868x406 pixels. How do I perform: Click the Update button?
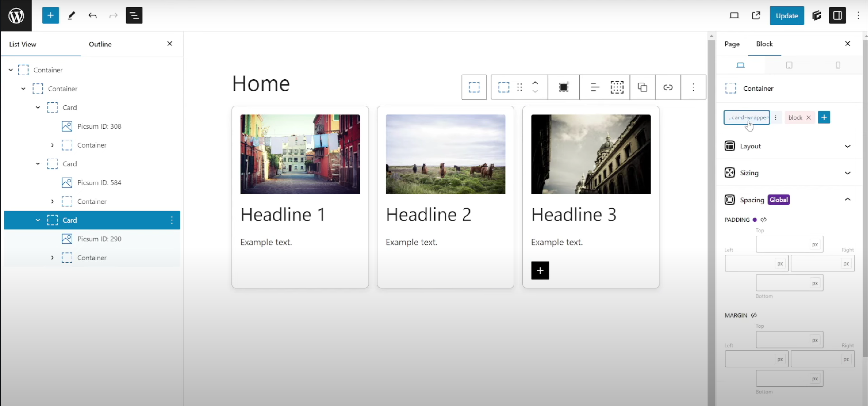[x=786, y=16]
